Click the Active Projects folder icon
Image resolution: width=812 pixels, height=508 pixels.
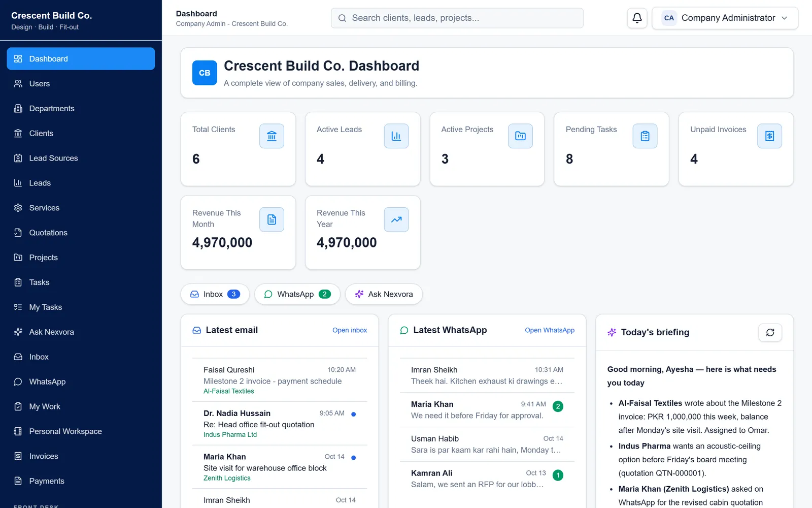coord(520,136)
